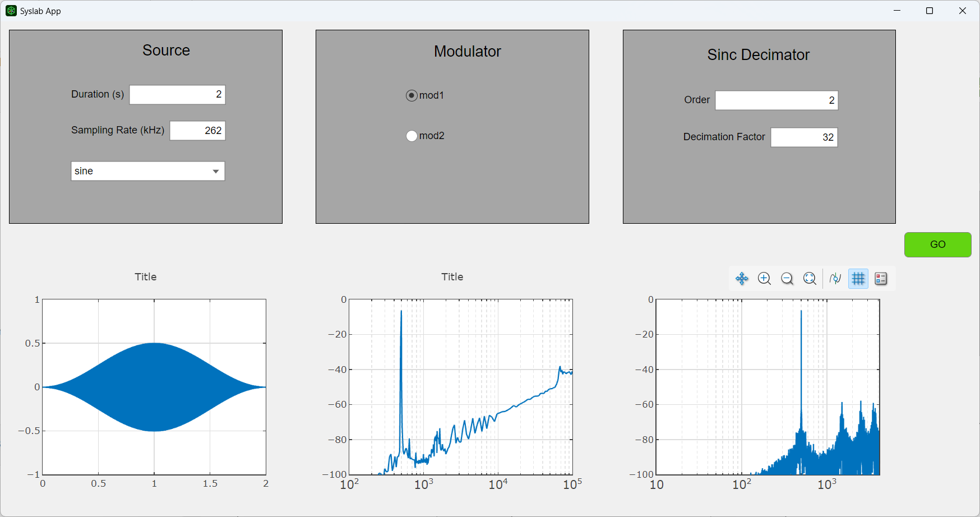Maximize the Syslab App window

[930, 11]
